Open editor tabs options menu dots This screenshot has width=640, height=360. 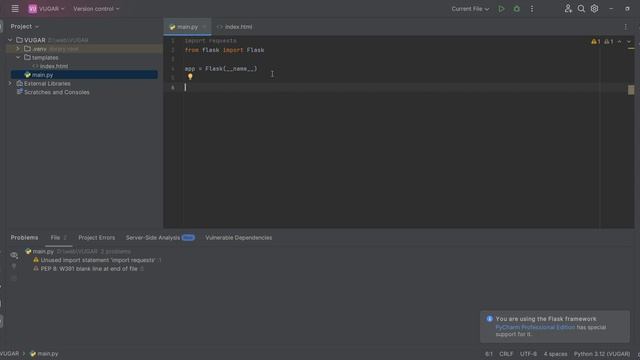[625, 27]
